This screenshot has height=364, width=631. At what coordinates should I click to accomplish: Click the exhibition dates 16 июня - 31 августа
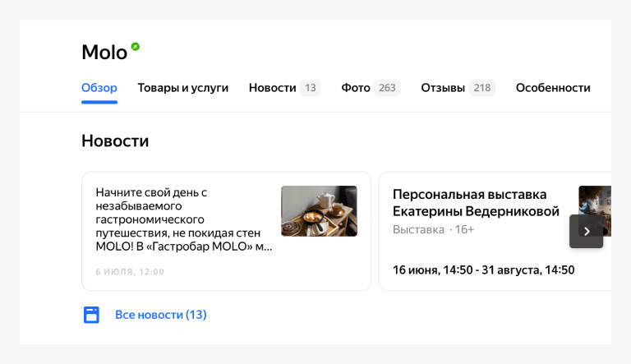(x=483, y=270)
